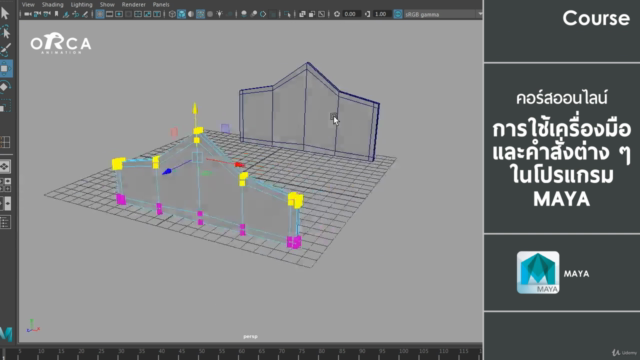Toggle Multisample Anti-aliasing icon
Screen dimensions: 640x360
(x=263, y=14)
